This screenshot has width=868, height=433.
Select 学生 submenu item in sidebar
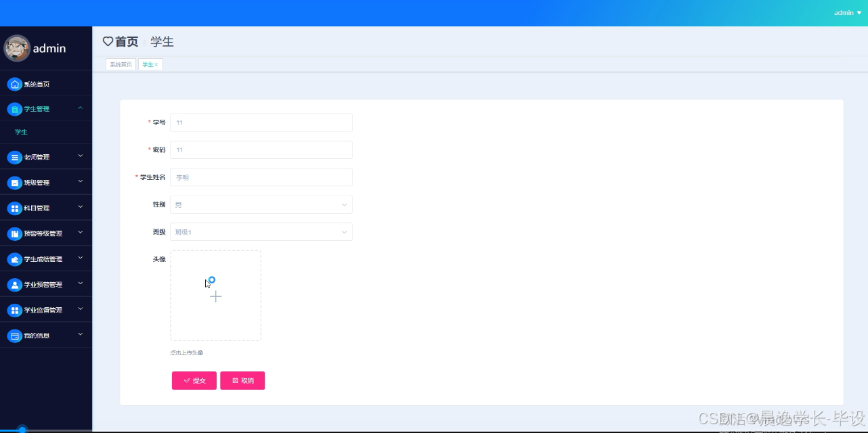point(21,133)
